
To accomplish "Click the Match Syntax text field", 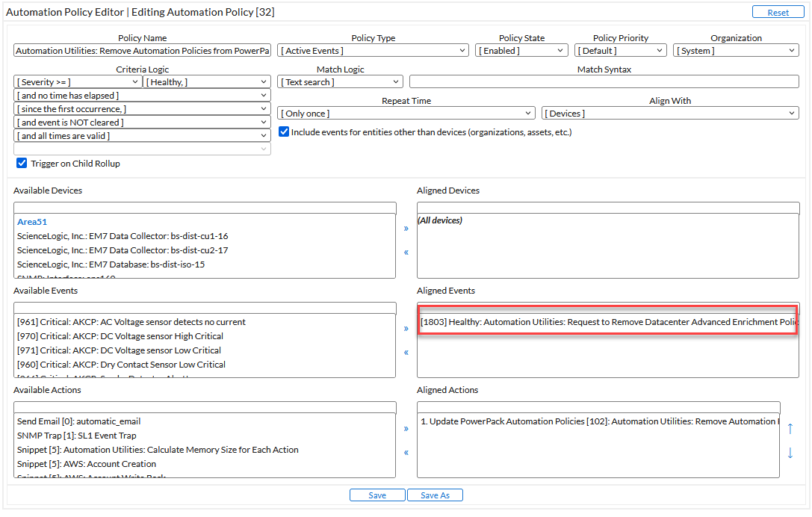I will [604, 82].
